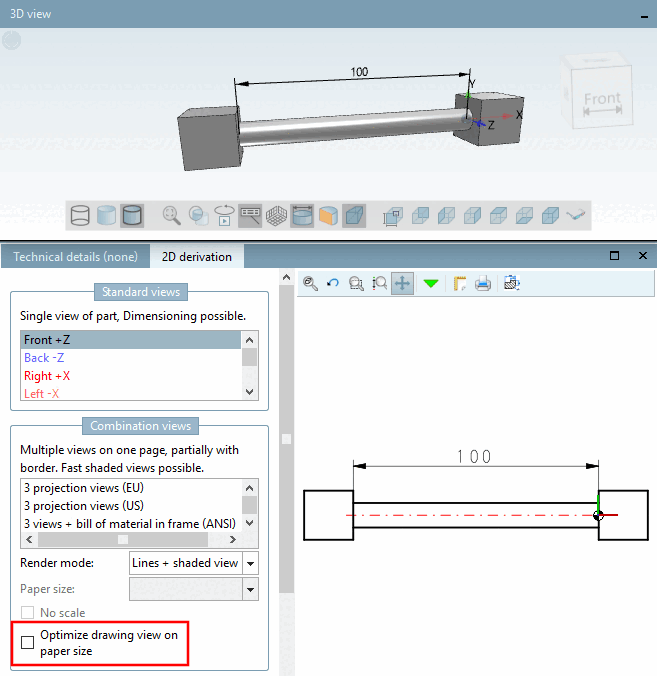Screen dimensions: 657x676
Task: Open the Render mode dropdown
Action: [x=250, y=563]
